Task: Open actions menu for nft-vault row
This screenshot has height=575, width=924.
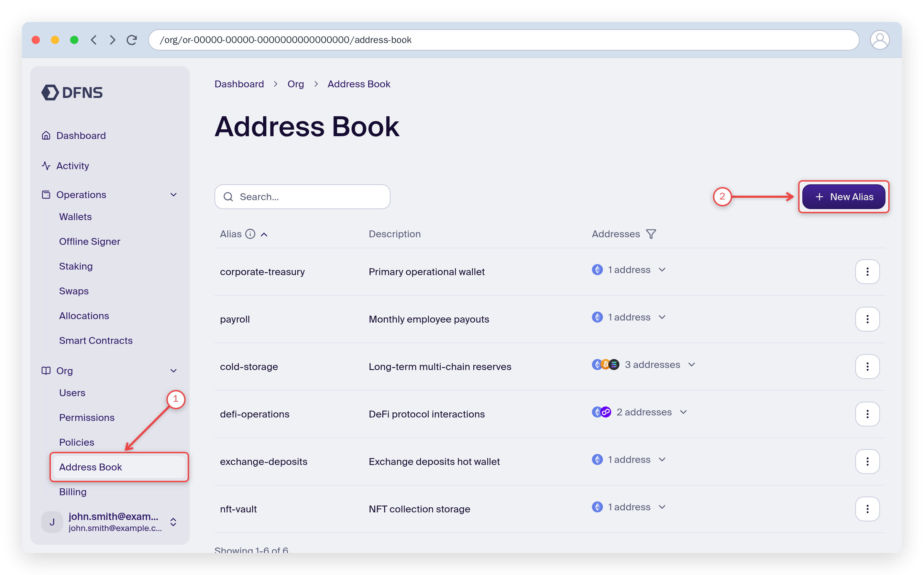Action: (x=867, y=509)
